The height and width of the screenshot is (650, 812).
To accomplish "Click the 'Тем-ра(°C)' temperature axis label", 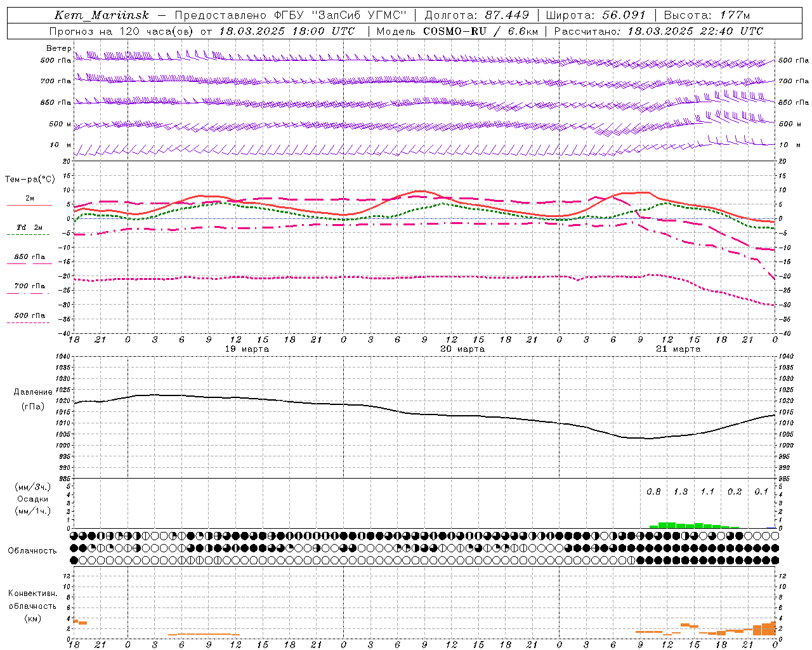I will coord(30,180).
